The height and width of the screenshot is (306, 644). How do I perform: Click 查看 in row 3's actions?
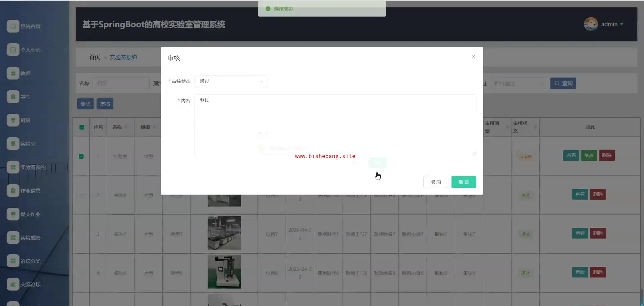[x=580, y=233]
